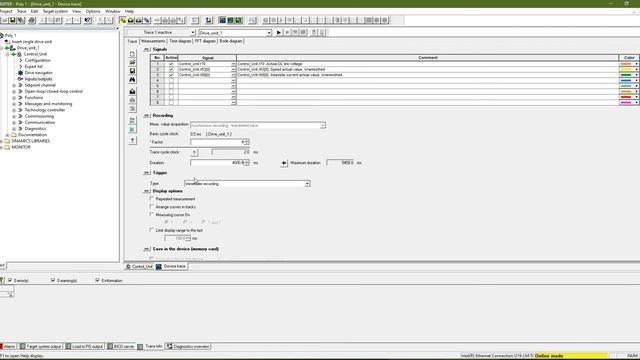Click the open trace folder icon in side toolbar

[132, 62]
